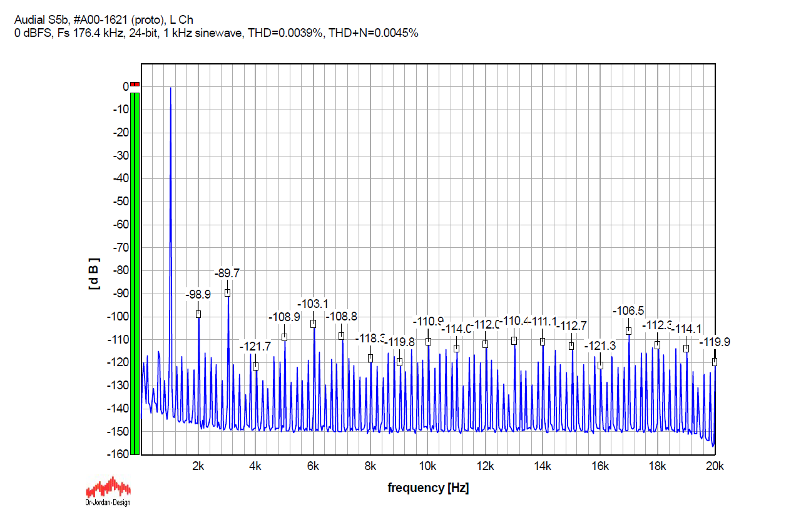Select the -106.5 marker at 17 kHz
The image size is (801, 532).
(x=628, y=331)
